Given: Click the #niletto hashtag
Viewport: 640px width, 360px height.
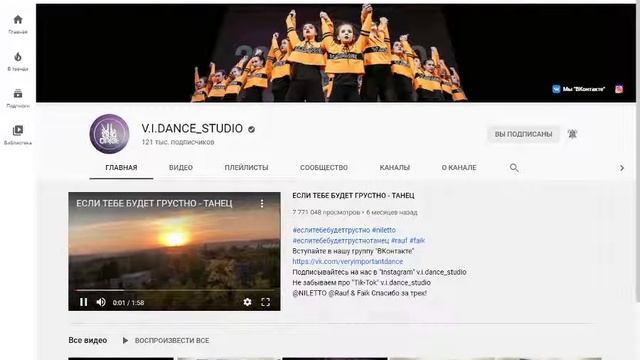Looking at the screenshot, I should pos(384,230).
